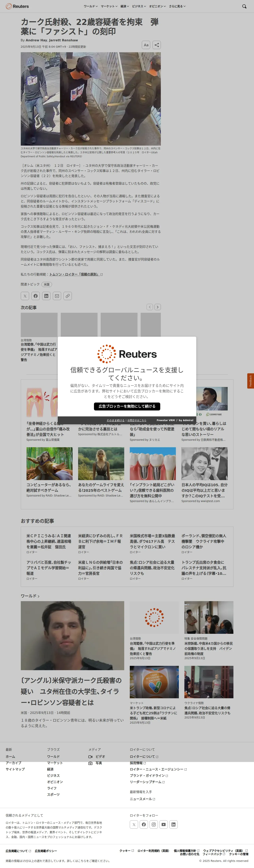Select the 米国 related topic tag
Screen dimensions: 254x868
tap(46, 284)
